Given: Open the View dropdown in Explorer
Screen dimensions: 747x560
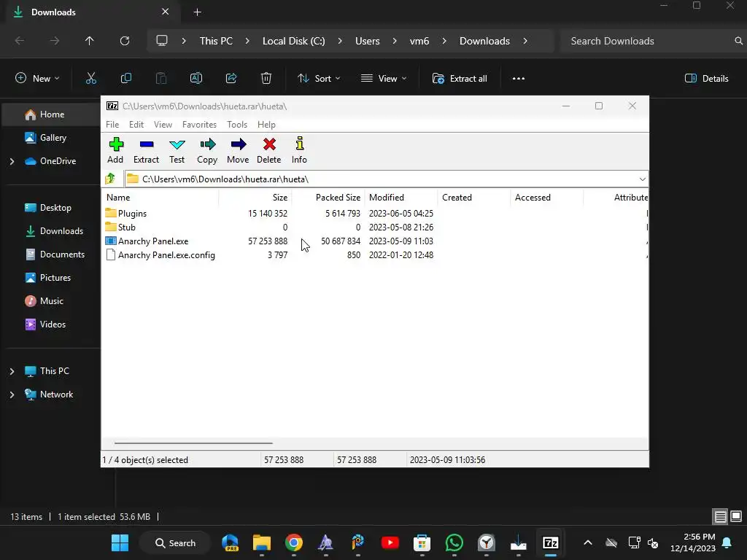Looking at the screenshot, I should pyautogui.click(x=384, y=78).
